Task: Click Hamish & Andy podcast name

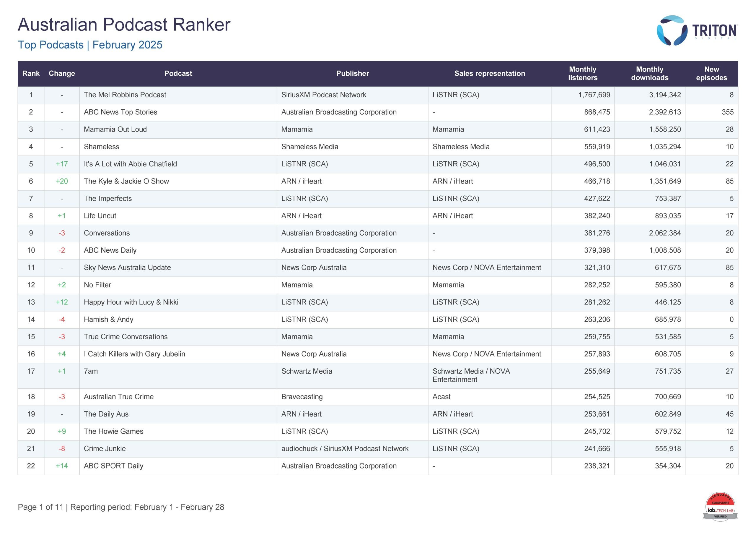Action: pyautogui.click(x=109, y=320)
